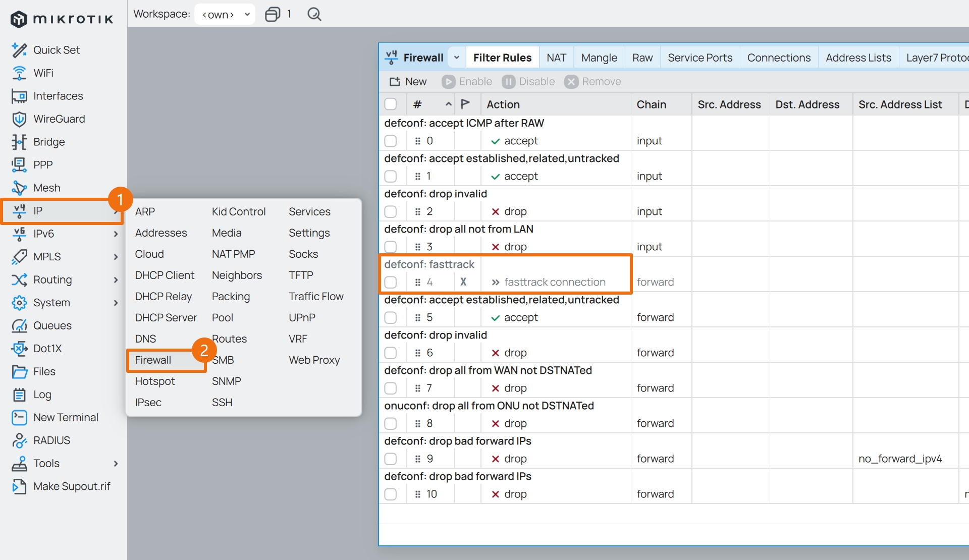Click the Enable button

pyautogui.click(x=467, y=82)
